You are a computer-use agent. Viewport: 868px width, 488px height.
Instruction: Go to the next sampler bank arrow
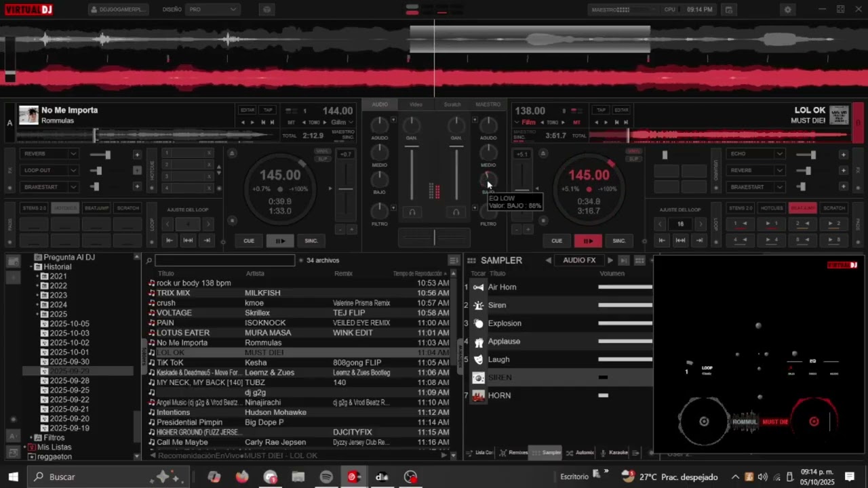click(610, 260)
